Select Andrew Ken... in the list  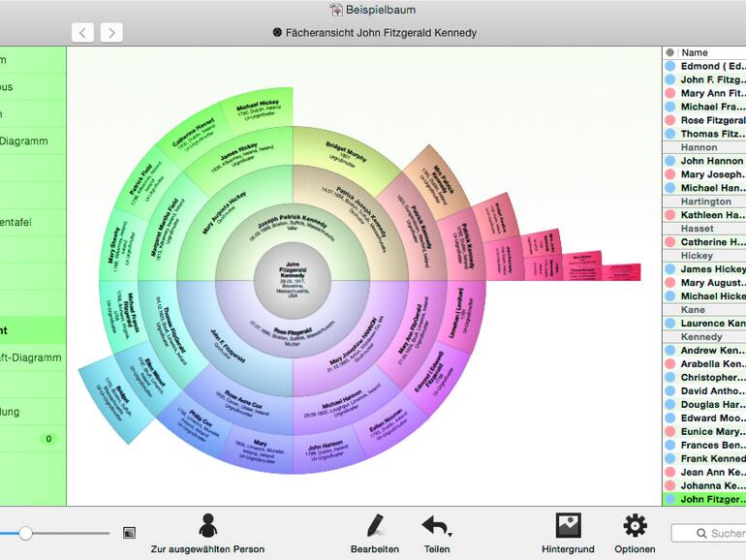(x=704, y=351)
